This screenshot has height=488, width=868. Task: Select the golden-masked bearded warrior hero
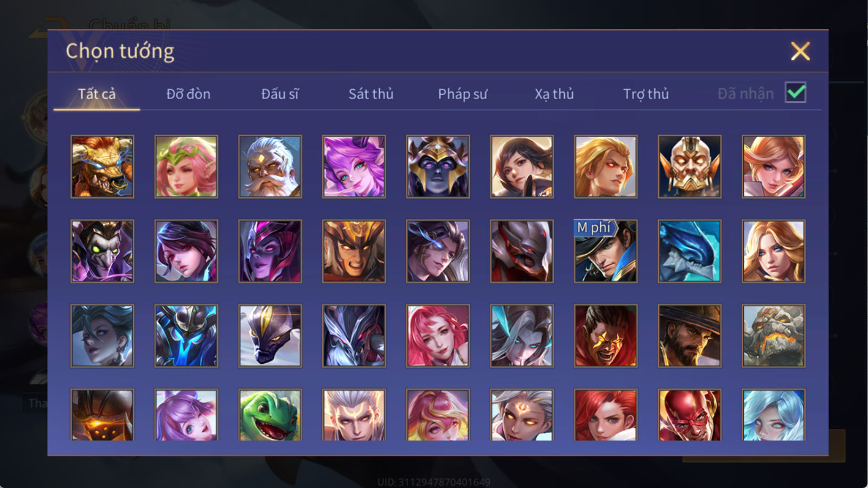[690, 166]
